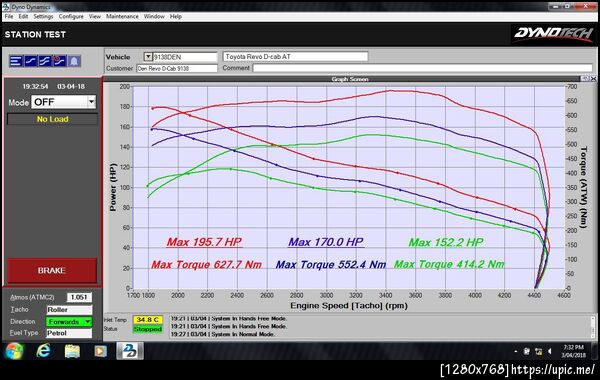Open the Windows Start orb
This screenshot has height=380, width=600.
click(x=14, y=351)
